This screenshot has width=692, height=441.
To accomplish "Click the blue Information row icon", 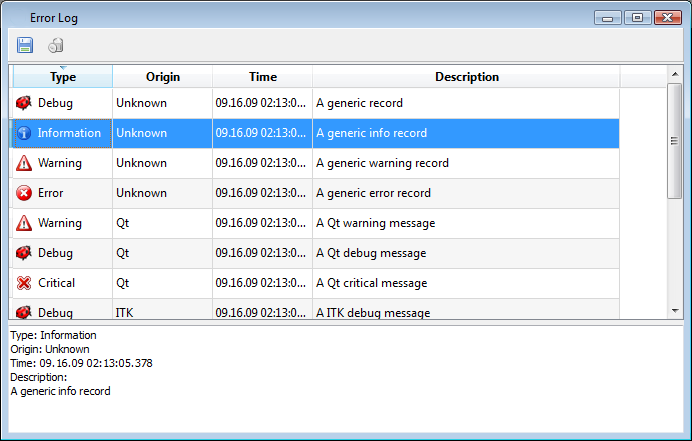I will point(24,133).
